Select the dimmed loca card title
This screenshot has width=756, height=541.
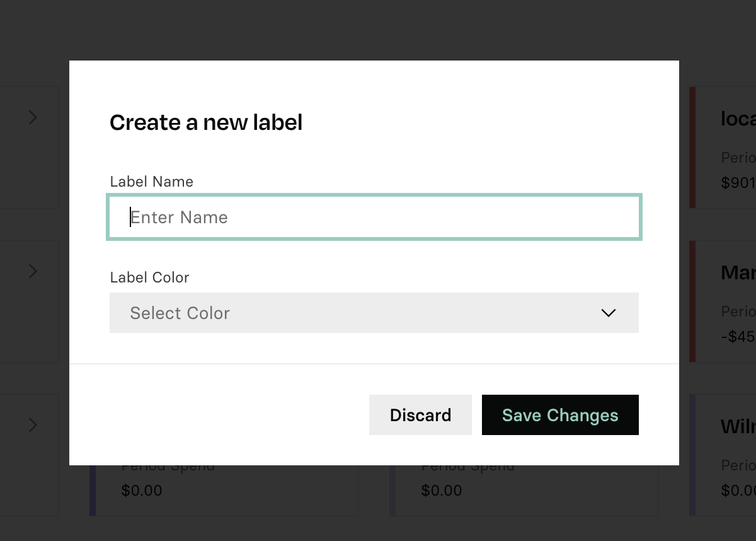point(738,119)
